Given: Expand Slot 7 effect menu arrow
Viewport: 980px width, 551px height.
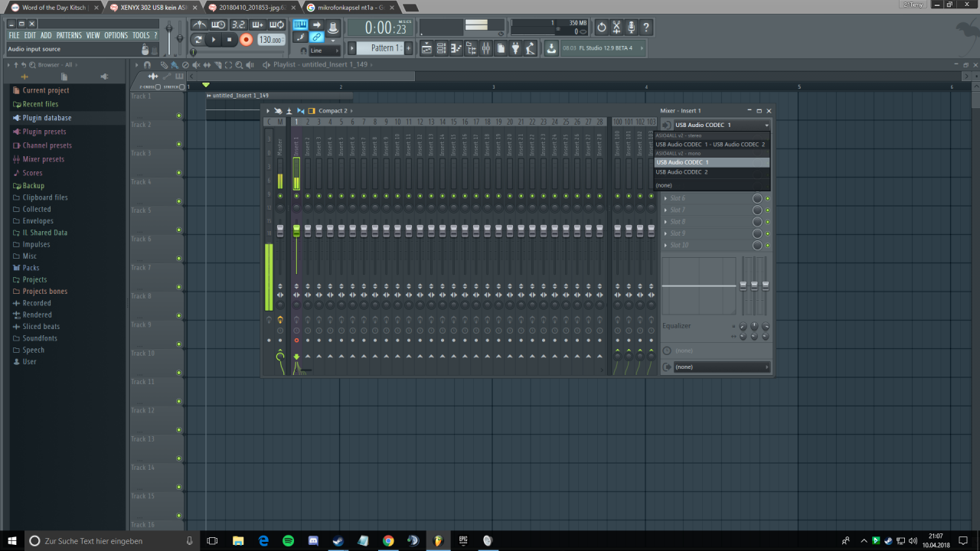Looking at the screenshot, I should coord(665,210).
